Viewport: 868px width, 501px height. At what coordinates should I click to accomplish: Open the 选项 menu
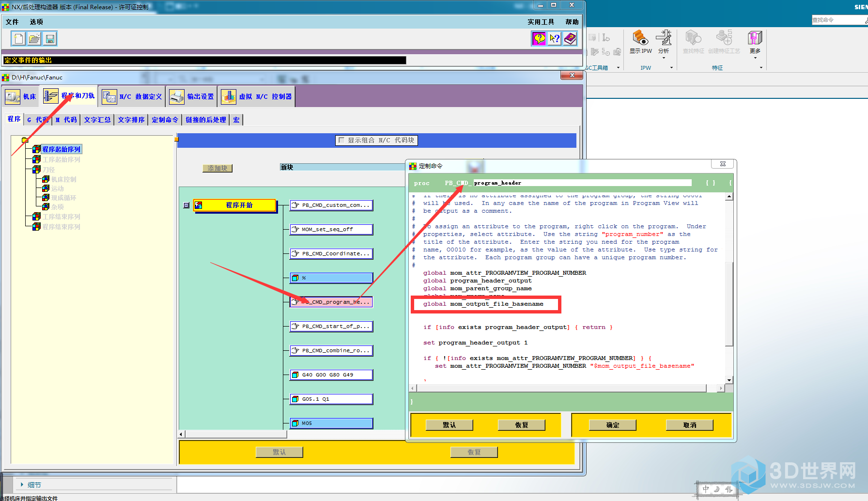pos(36,22)
